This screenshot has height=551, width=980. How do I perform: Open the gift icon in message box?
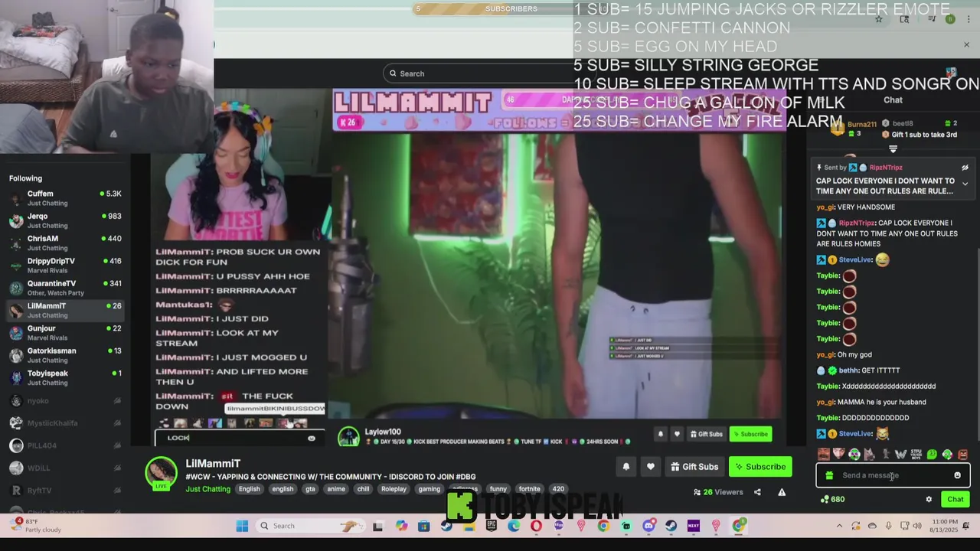coord(829,475)
